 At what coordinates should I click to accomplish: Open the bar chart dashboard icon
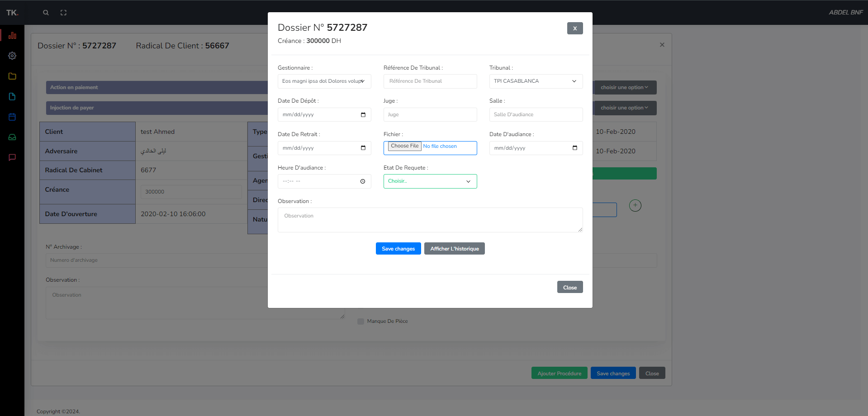tap(12, 35)
